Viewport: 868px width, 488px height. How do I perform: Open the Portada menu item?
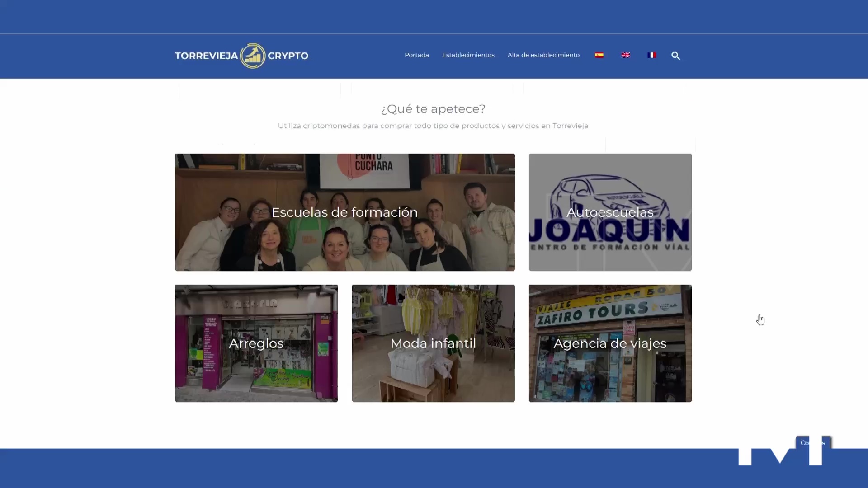(417, 55)
